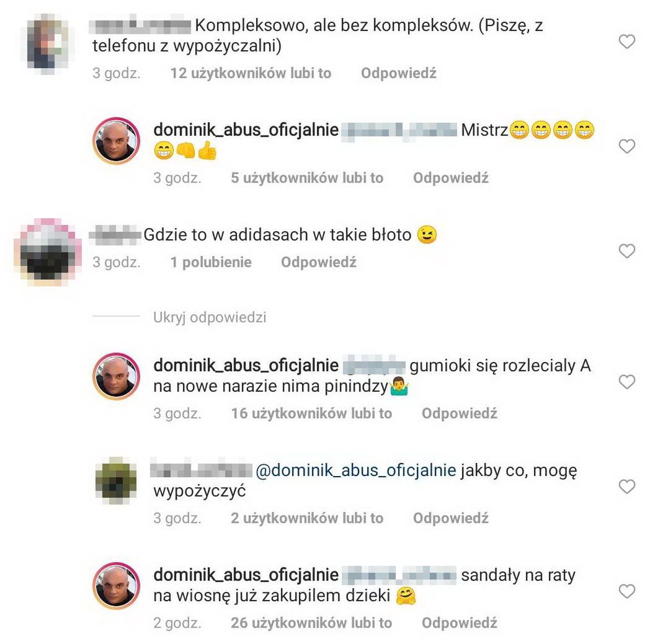Heart the 'sandały na raty' reply

[x=626, y=591]
